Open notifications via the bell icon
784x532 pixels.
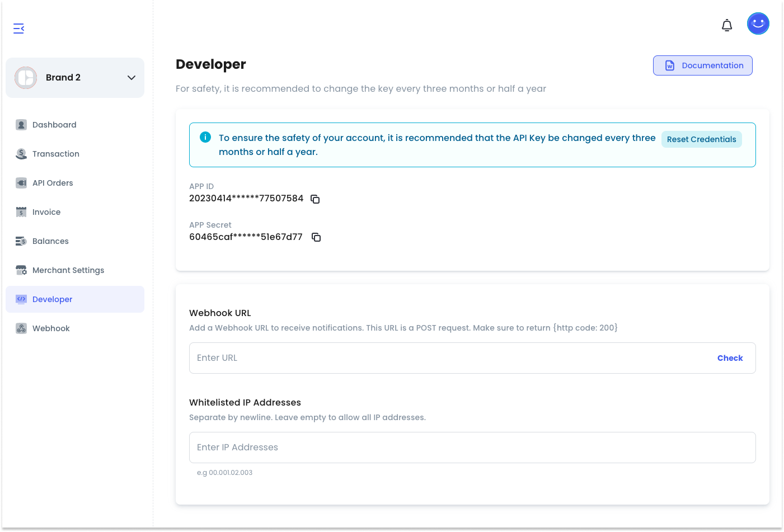point(726,25)
